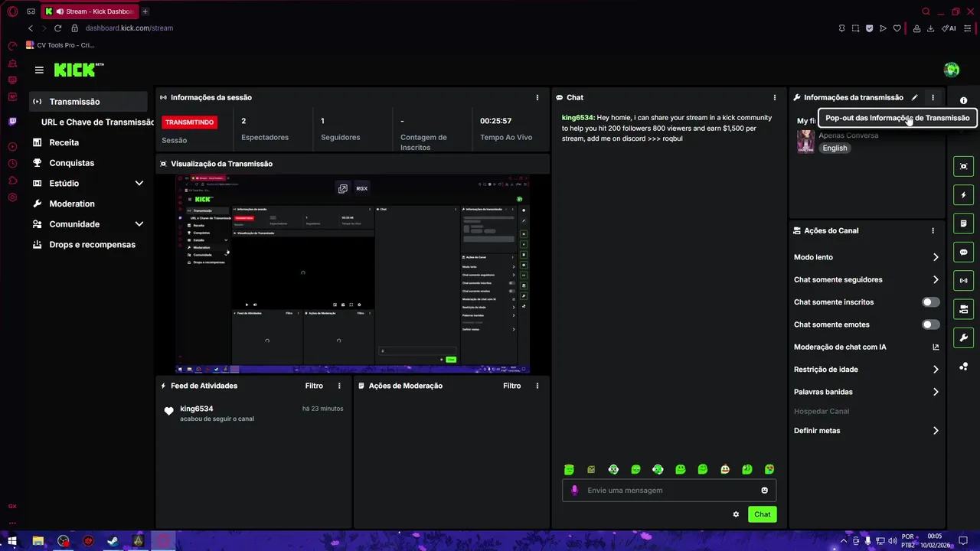Click Filtro in Ações de Moderação
Image resolution: width=980 pixels, height=551 pixels.
click(511, 386)
